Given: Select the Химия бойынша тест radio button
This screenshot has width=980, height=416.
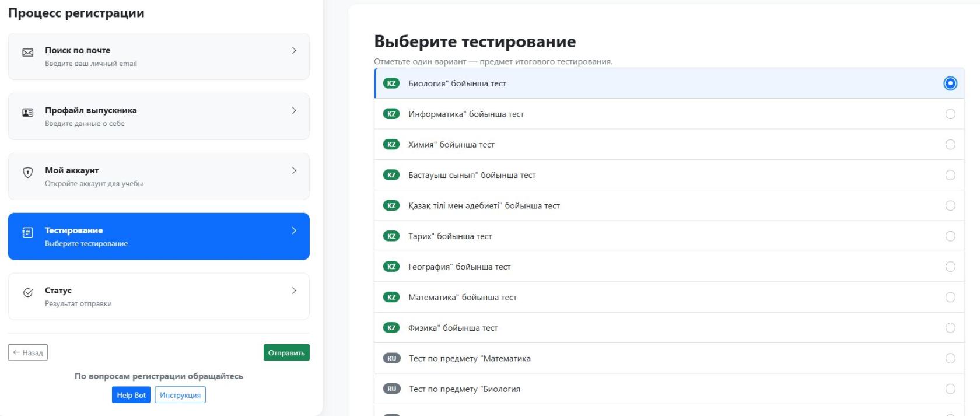Looking at the screenshot, I should pyautogui.click(x=950, y=145).
